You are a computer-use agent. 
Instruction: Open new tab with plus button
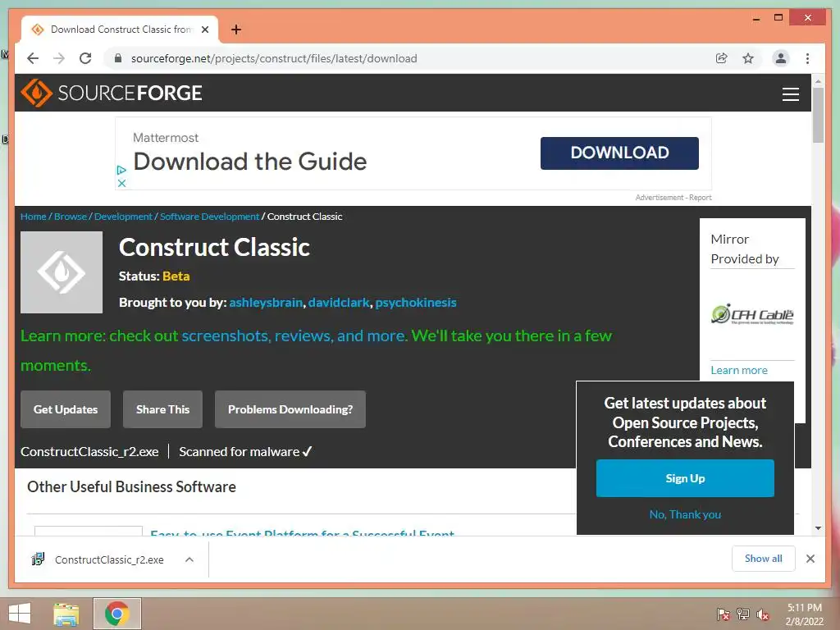coord(236,30)
